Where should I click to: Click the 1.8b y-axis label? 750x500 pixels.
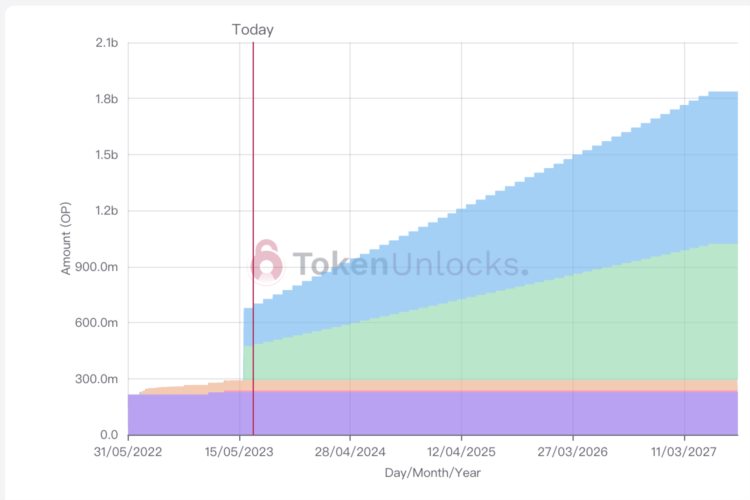(x=106, y=99)
